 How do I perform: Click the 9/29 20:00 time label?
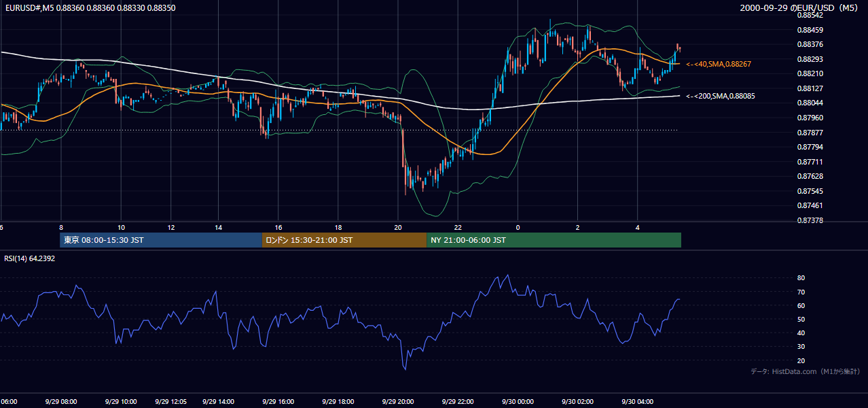pos(397,402)
